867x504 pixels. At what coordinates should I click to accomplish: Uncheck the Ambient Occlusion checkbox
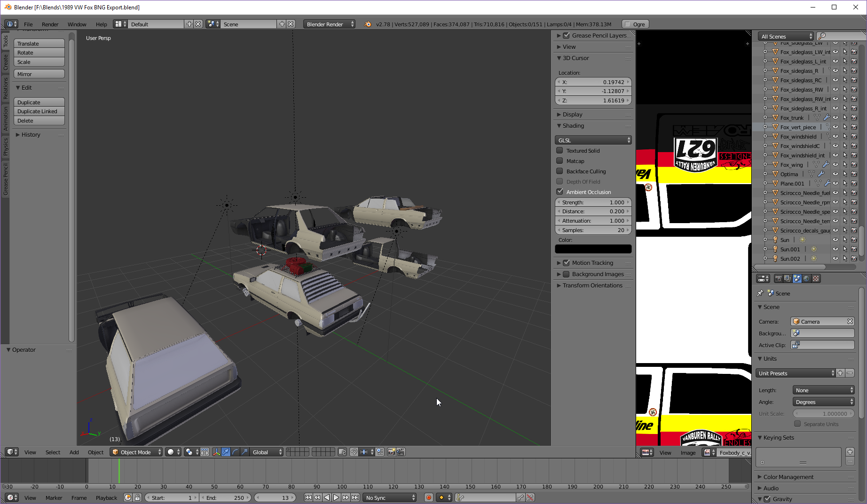[x=560, y=192]
